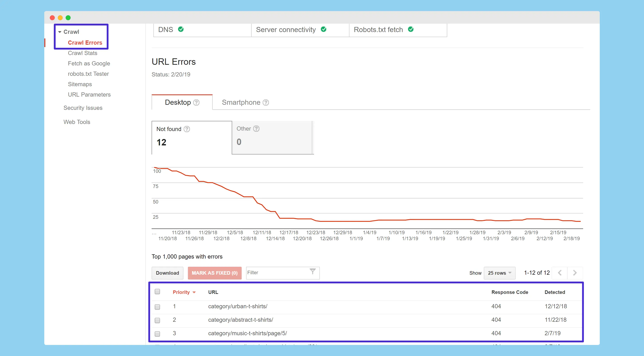Toggle the Priority column sort order

184,292
